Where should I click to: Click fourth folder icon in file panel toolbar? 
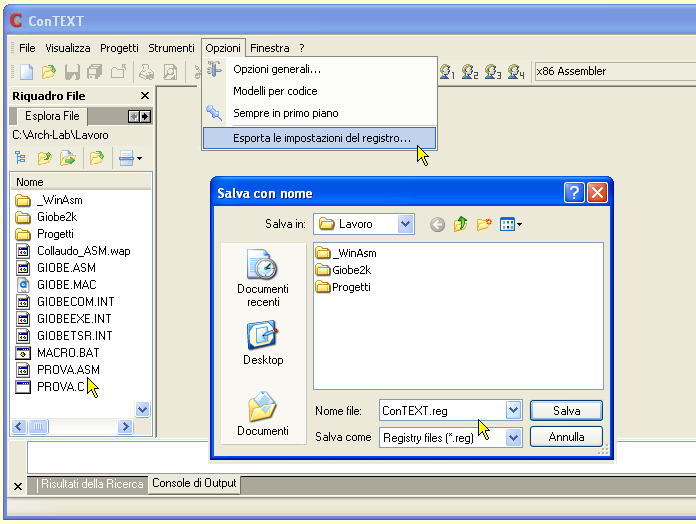pyautogui.click(x=96, y=158)
